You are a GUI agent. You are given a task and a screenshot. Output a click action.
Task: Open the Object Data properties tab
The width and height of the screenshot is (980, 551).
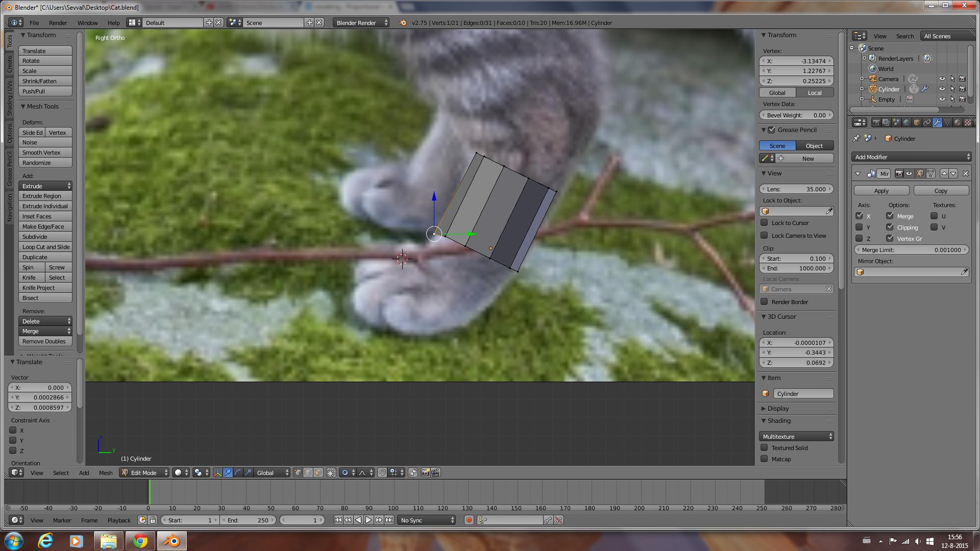(x=947, y=122)
